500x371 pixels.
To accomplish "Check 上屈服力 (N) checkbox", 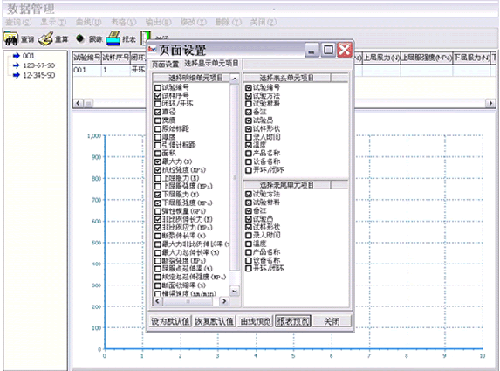I will (x=158, y=178).
